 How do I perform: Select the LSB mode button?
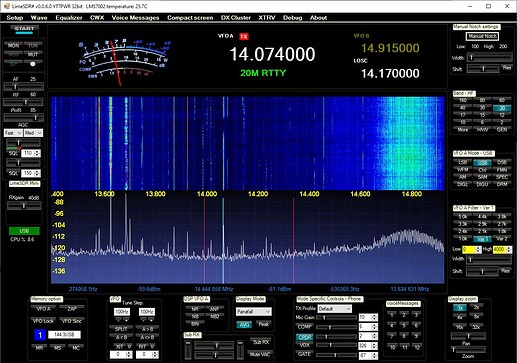click(x=463, y=162)
